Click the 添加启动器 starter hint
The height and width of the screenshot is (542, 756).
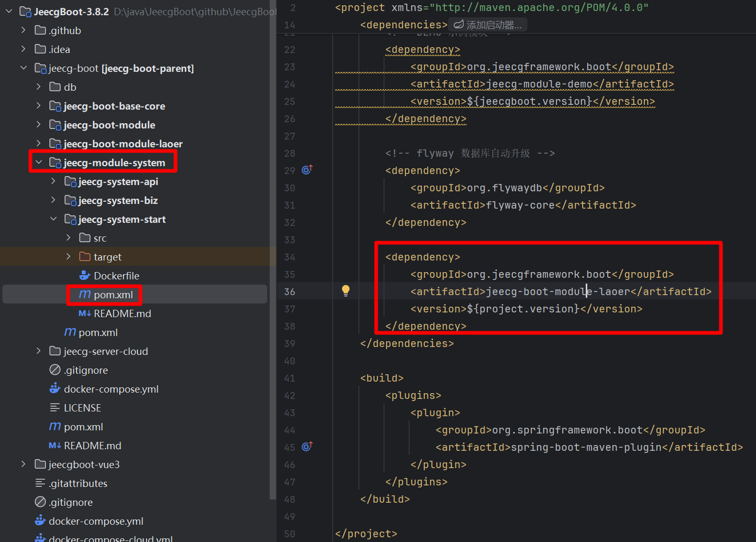coord(494,25)
